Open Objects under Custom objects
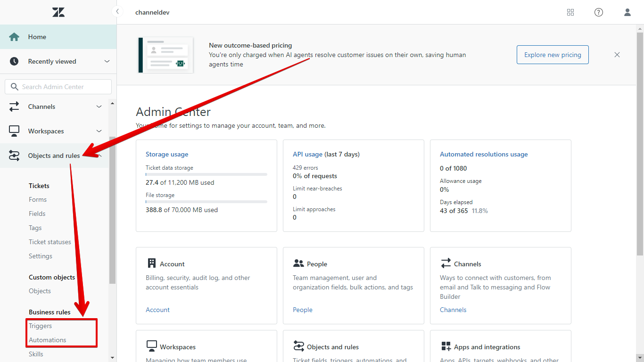 coord(40,291)
